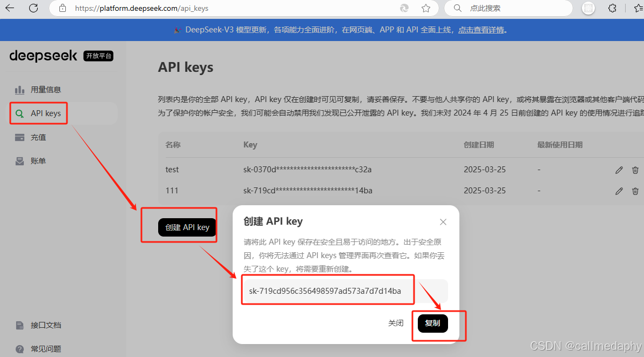This screenshot has height=357, width=644.
Task: Click the Key column header
Action: [x=250, y=145]
